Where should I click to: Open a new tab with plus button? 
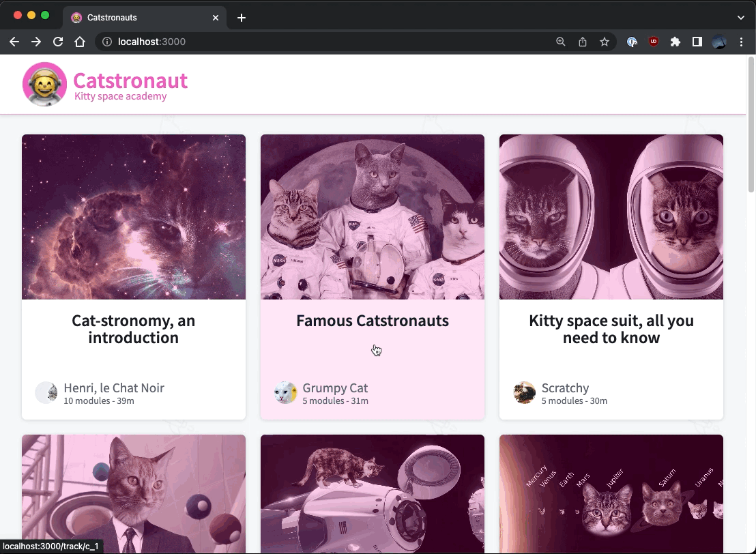[242, 18]
